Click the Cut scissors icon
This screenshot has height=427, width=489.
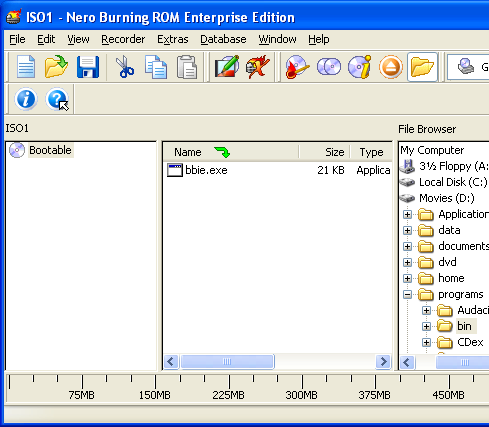[x=124, y=67]
